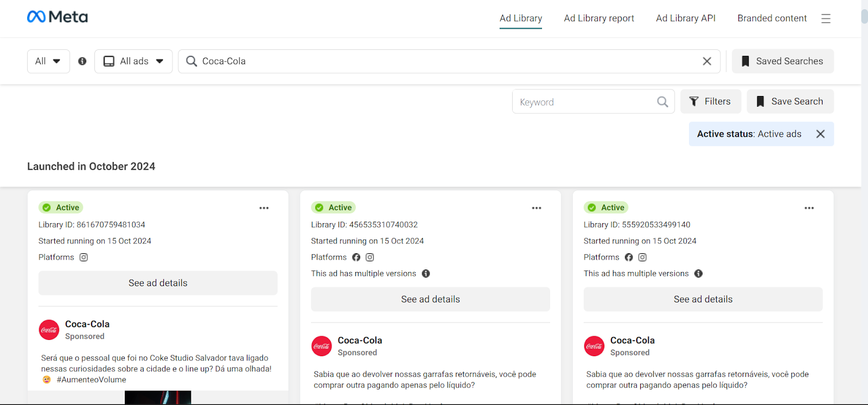The height and width of the screenshot is (405, 868).
Task: Click multiple versions info icon in second ad
Action: [x=426, y=274]
